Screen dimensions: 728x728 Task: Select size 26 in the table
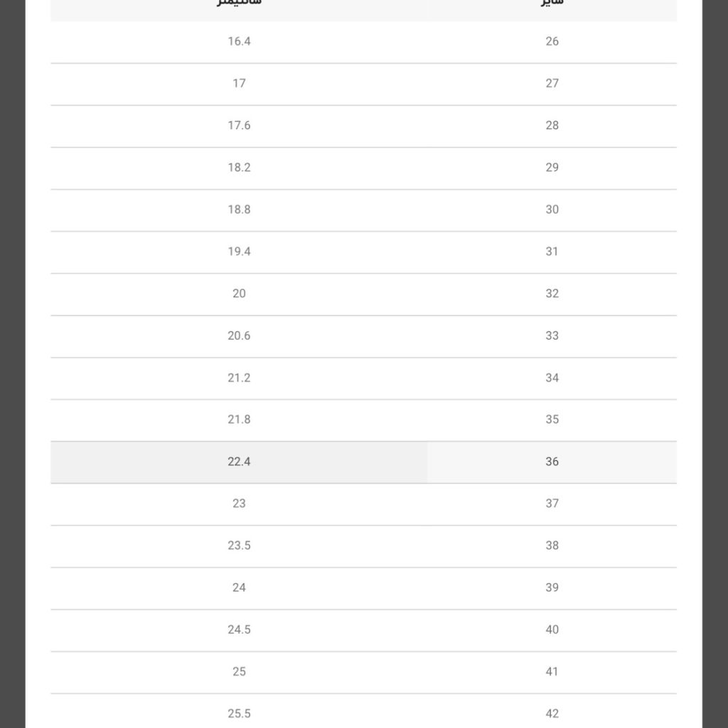552,42
